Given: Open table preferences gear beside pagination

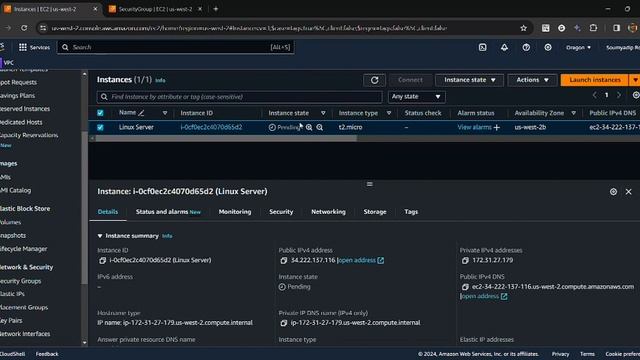Looking at the screenshot, I should coord(636,95).
